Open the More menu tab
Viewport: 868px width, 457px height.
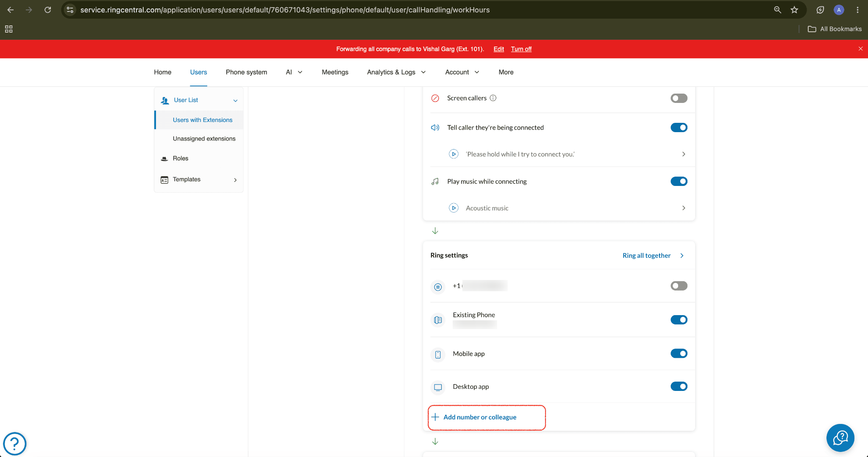coord(506,72)
